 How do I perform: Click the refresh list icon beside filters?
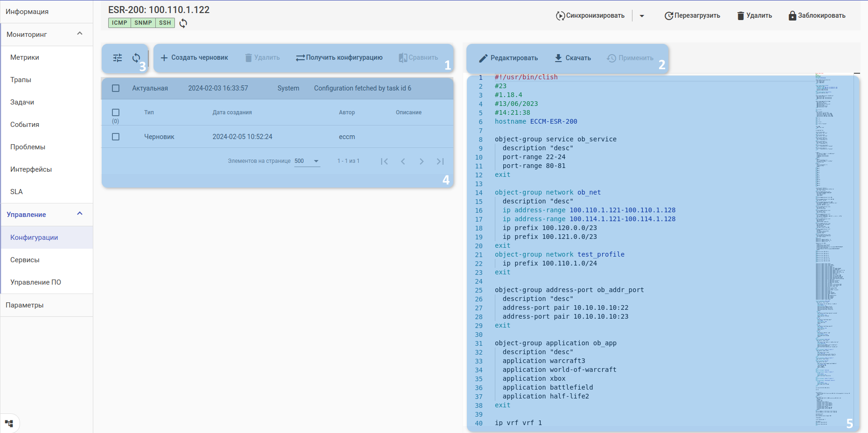(x=136, y=58)
